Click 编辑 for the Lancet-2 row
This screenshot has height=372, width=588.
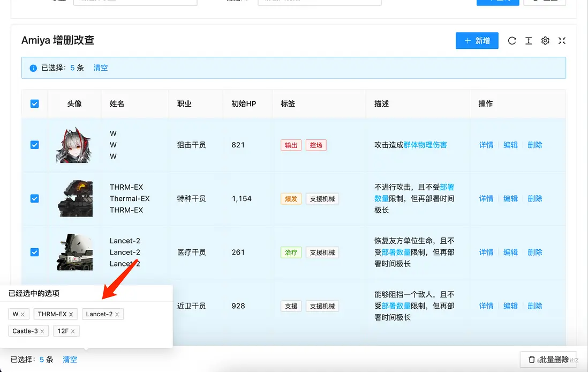point(510,252)
